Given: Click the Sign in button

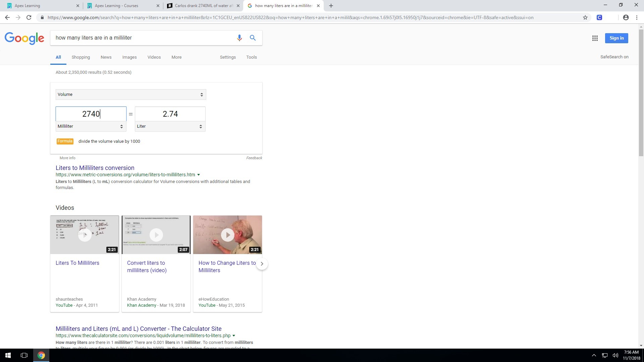Looking at the screenshot, I should 616,38.
